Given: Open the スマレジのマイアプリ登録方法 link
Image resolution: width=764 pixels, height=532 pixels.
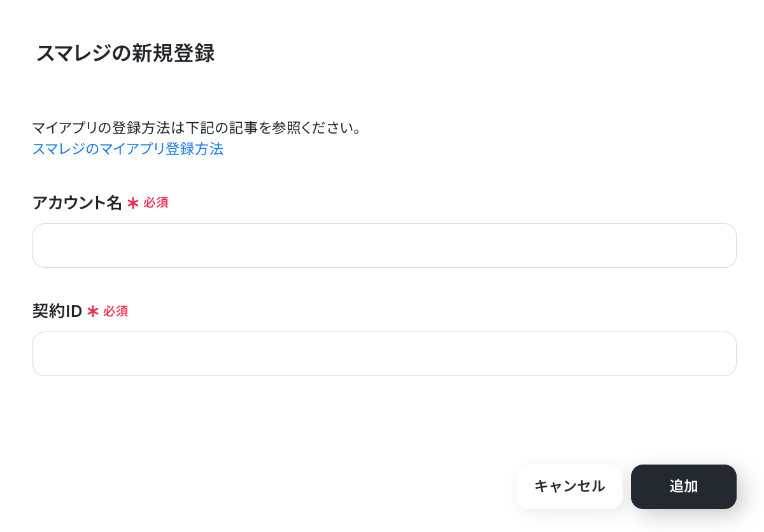Looking at the screenshot, I should 128,149.
